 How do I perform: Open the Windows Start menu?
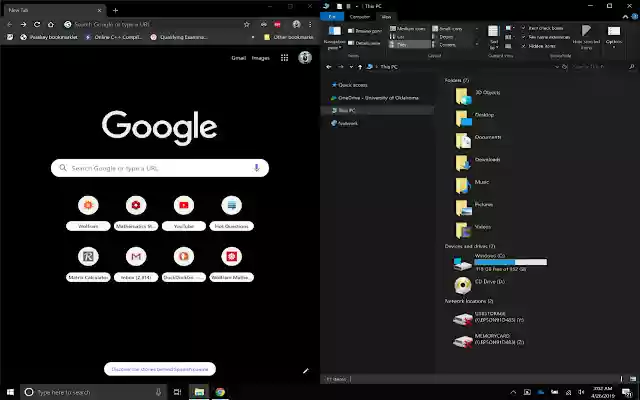pyautogui.click(x=10, y=392)
